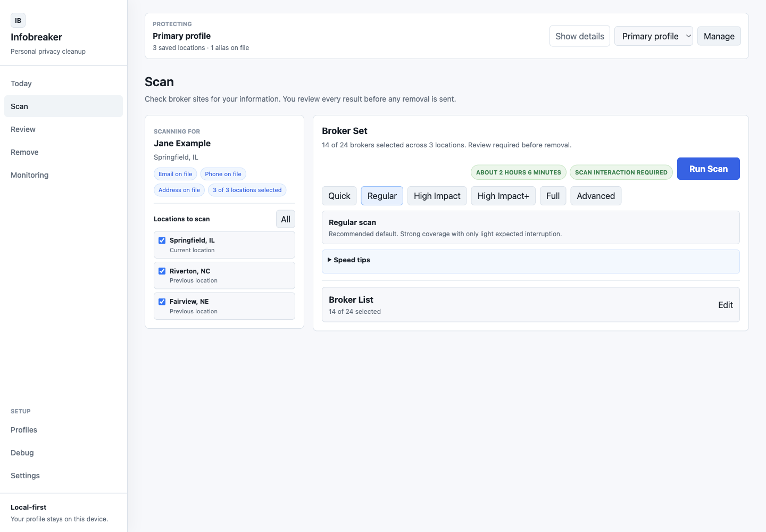Expand the Speed tips disclosure triangle
Image resolution: width=766 pixels, height=532 pixels.
(330, 260)
